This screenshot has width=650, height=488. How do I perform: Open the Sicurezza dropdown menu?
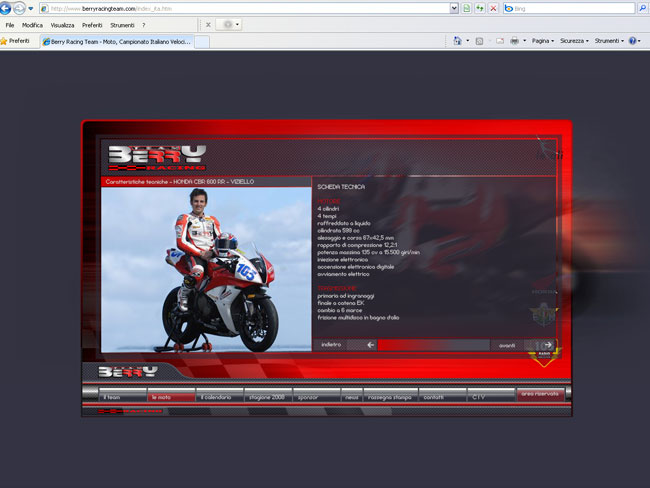click(574, 41)
